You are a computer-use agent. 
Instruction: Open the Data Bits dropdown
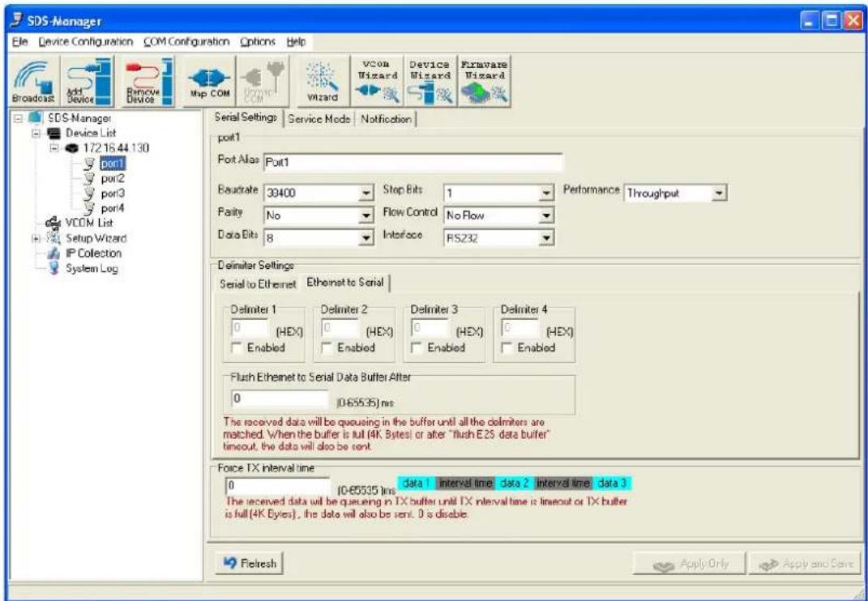click(x=366, y=238)
